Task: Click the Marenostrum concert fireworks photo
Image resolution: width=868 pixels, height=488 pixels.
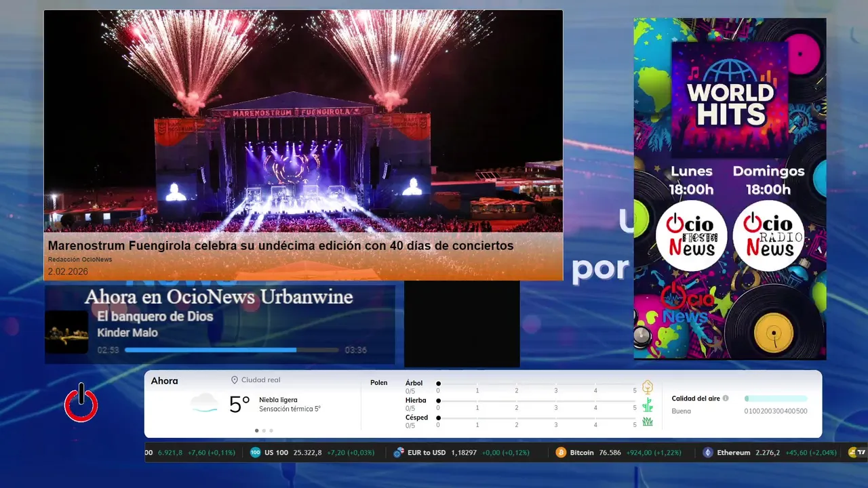Action: [303, 122]
